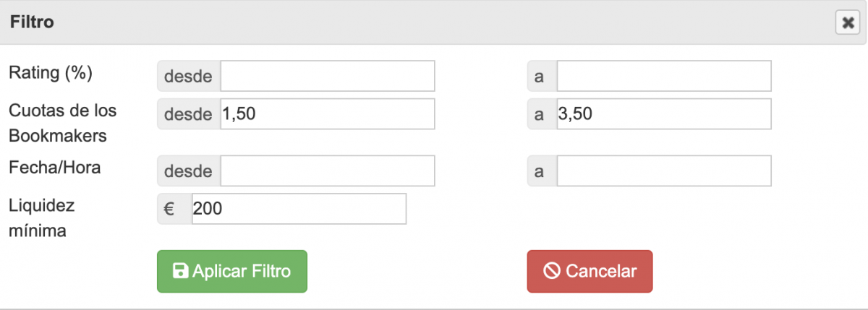Apply the filter with Aplicar Filtro
The image size is (868, 310).
(232, 271)
